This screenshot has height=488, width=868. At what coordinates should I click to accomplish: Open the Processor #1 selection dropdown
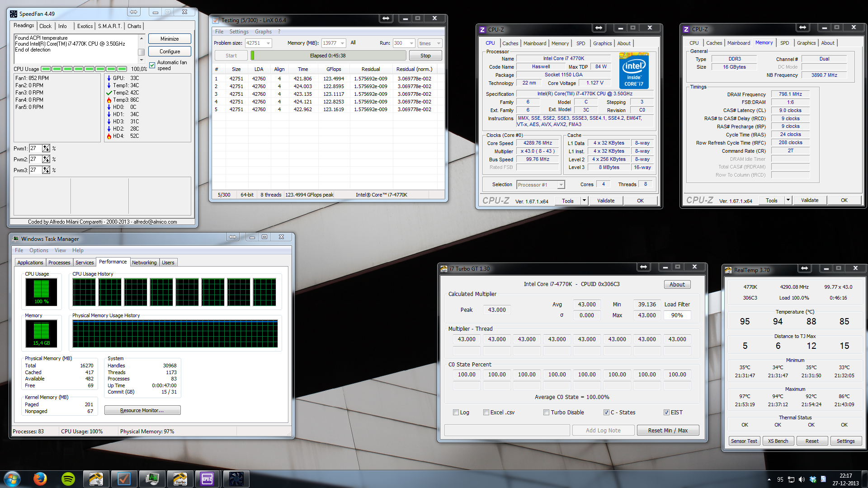[x=561, y=185]
